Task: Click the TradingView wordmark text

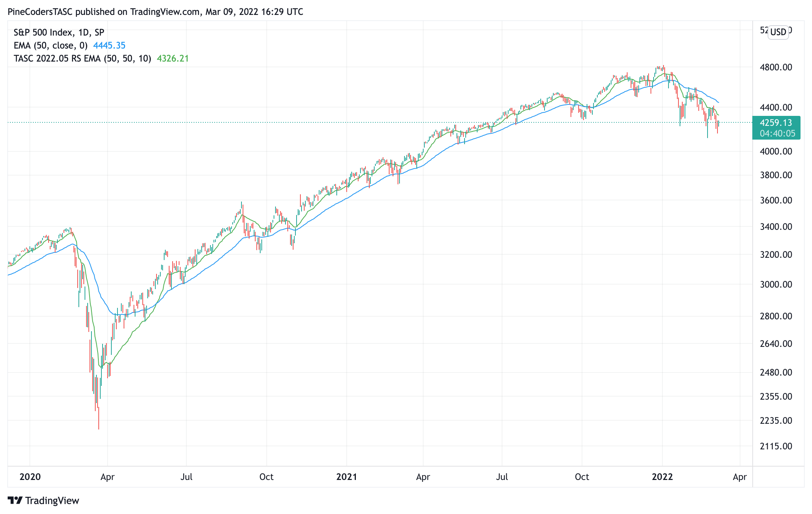Action: [52, 500]
